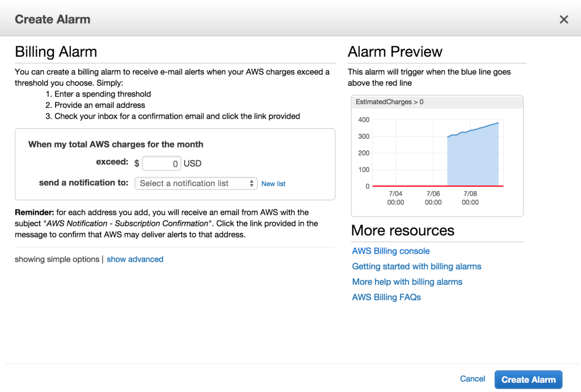
Task: Click the '7/08 00:00' axis label
Action: 470,198
